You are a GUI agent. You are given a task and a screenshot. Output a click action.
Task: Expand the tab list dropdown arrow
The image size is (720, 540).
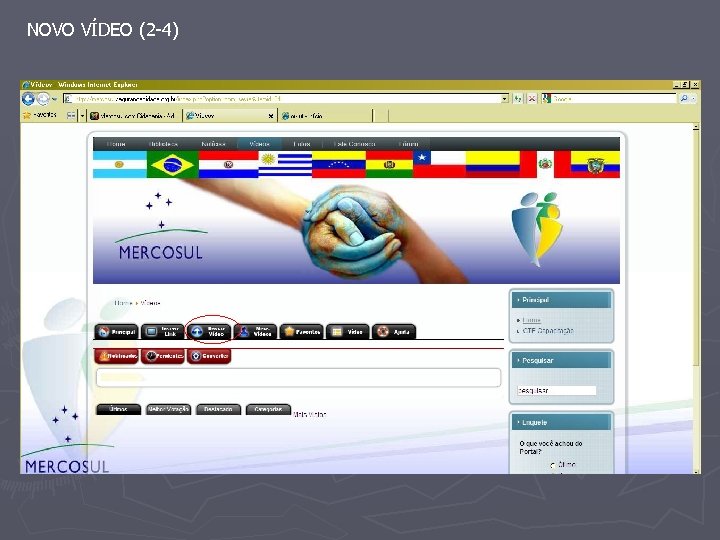coord(83,116)
